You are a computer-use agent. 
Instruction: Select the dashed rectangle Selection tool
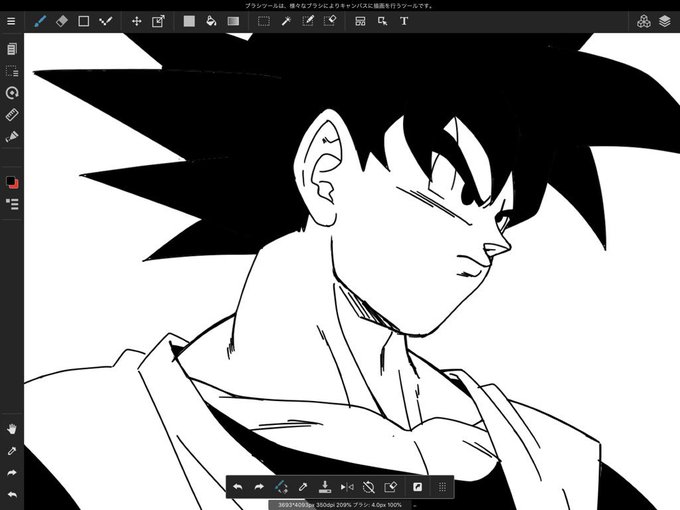264,21
